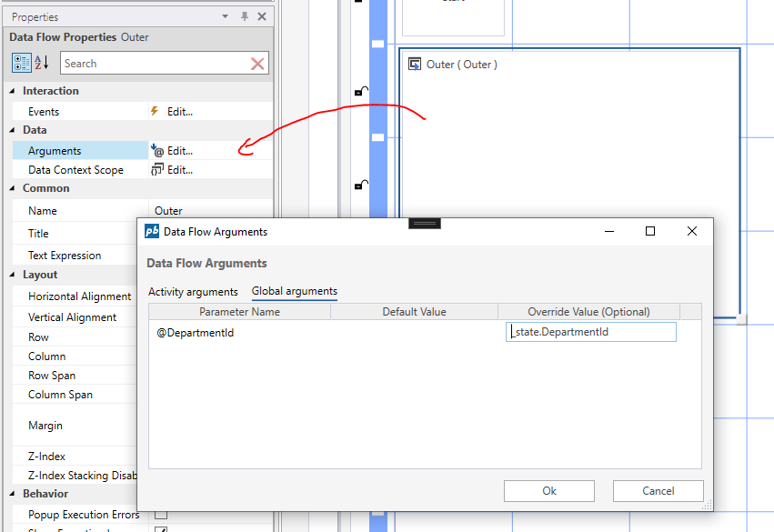This screenshot has width=774, height=532.
Task: Click the lightning bolt Events edit icon
Action: [x=155, y=112]
